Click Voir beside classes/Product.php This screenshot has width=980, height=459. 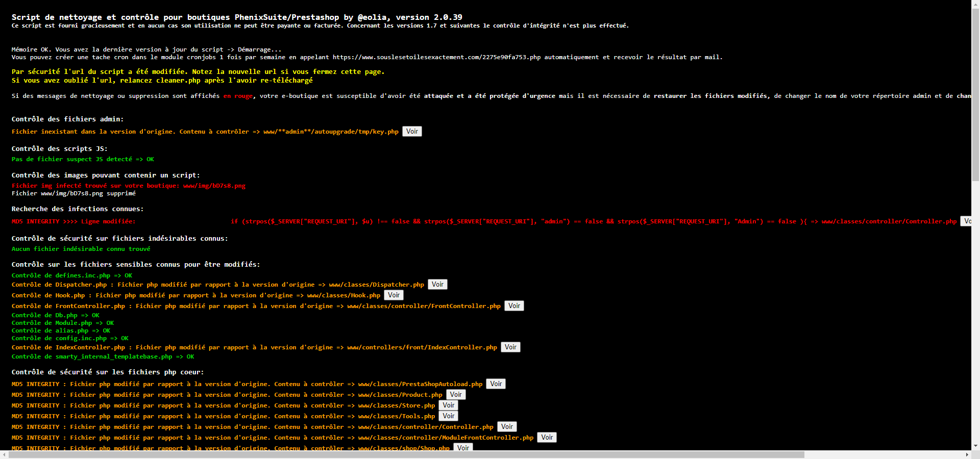point(456,395)
